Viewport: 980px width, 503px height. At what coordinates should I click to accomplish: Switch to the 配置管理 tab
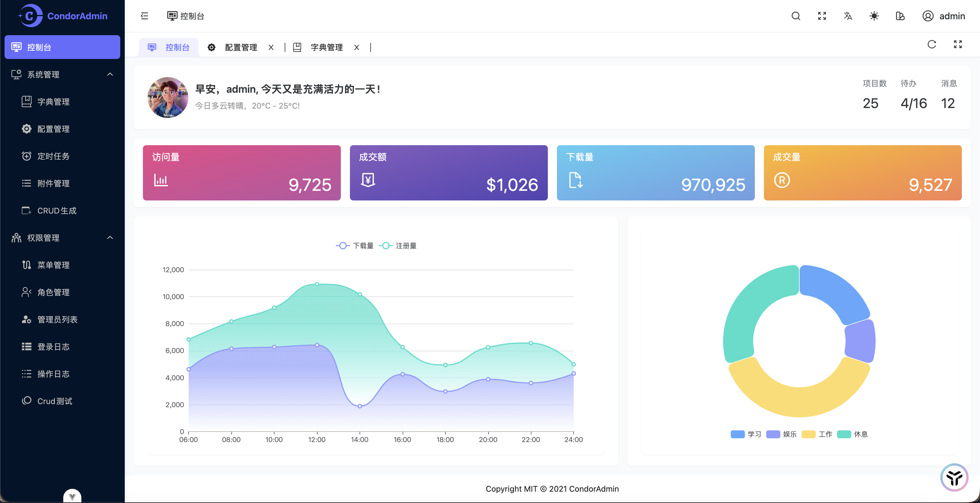(240, 48)
